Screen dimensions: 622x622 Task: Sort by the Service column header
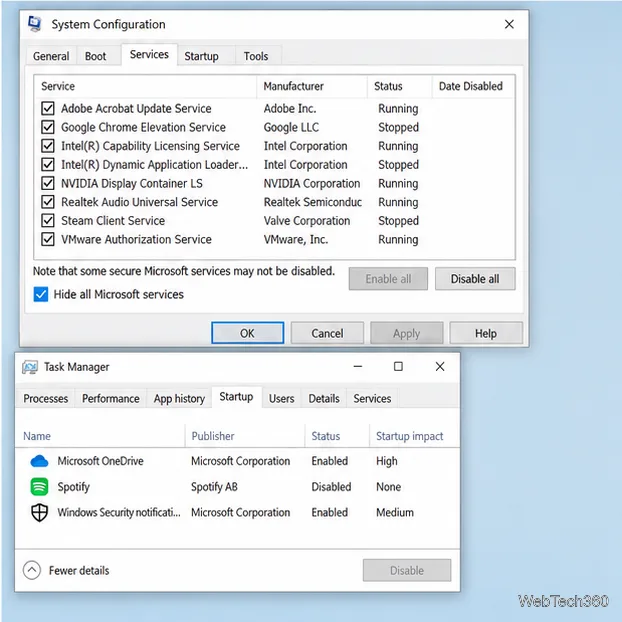(146, 86)
